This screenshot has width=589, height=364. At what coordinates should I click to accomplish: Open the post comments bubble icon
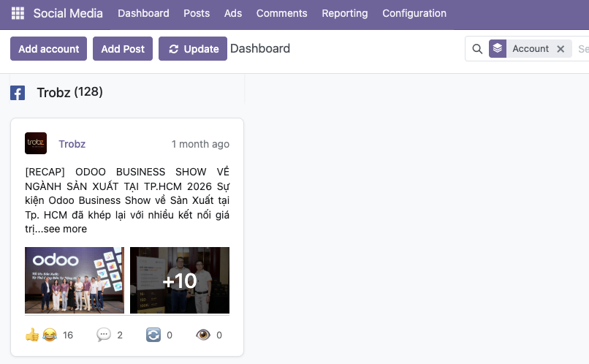(x=104, y=335)
